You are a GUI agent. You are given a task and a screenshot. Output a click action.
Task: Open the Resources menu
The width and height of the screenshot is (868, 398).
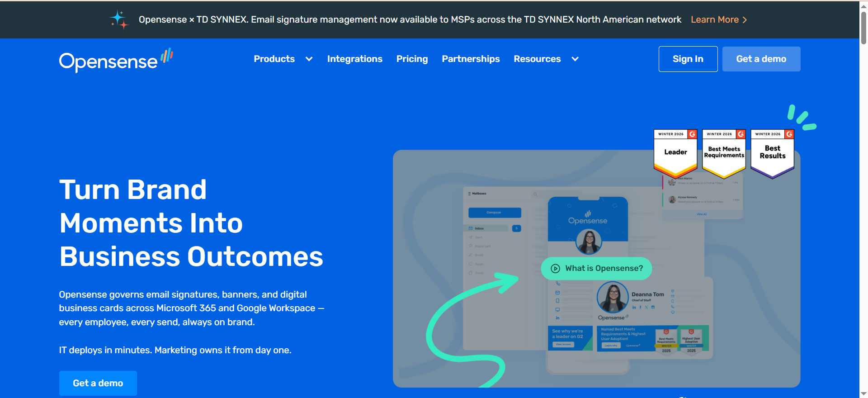pyautogui.click(x=537, y=59)
